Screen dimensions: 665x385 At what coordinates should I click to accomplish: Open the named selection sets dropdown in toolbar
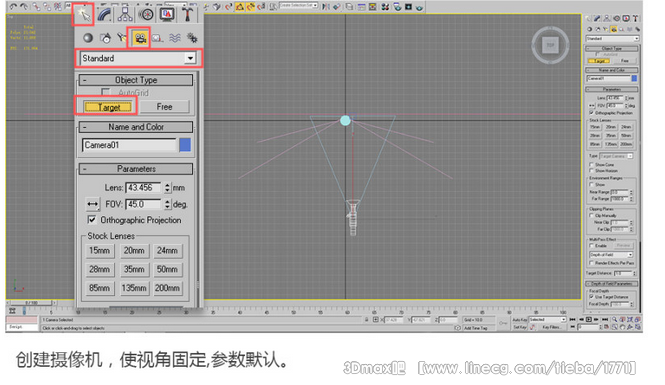click(299, 6)
